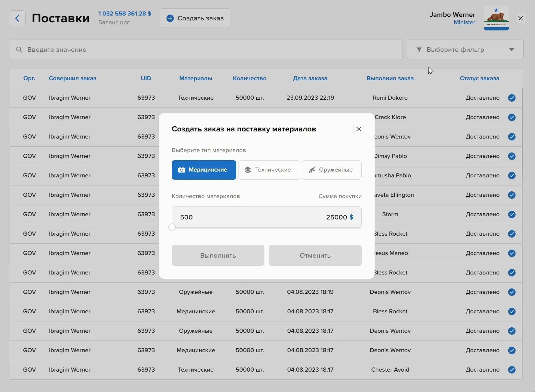Click the back arrow next to Поставки

tap(17, 18)
